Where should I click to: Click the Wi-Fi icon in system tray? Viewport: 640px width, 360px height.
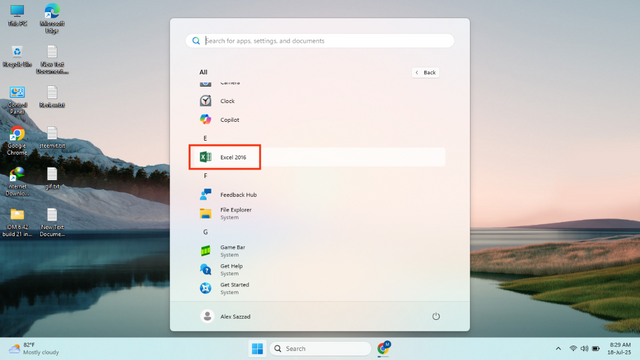573,349
